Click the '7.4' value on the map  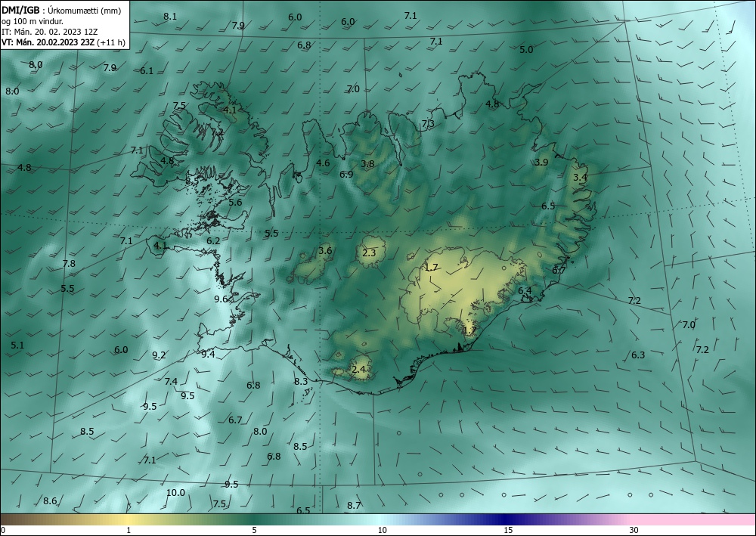point(171,381)
